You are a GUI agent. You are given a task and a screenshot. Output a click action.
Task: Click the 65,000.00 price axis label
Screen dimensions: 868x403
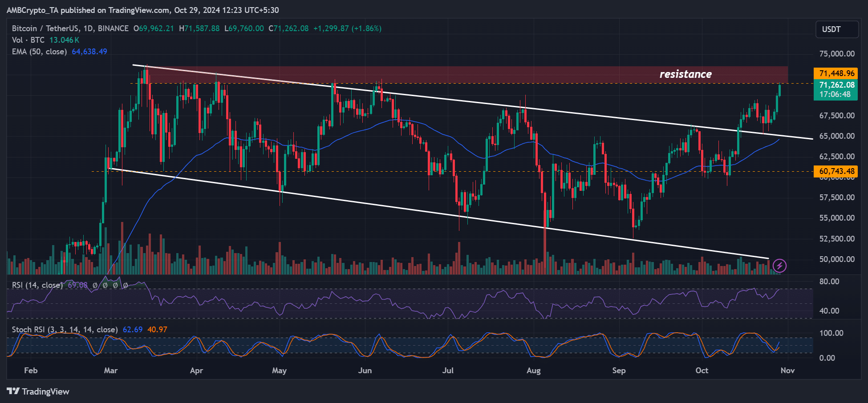[x=837, y=136]
